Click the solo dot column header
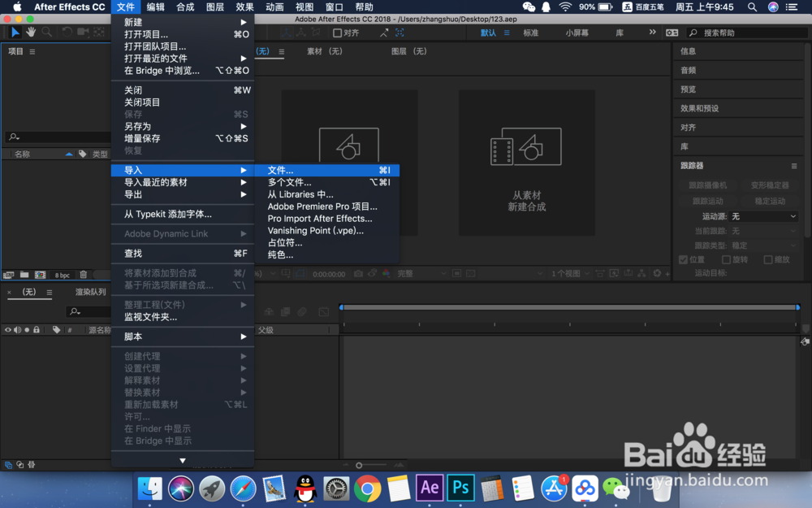Image resolution: width=812 pixels, height=508 pixels. (x=27, y=330)
